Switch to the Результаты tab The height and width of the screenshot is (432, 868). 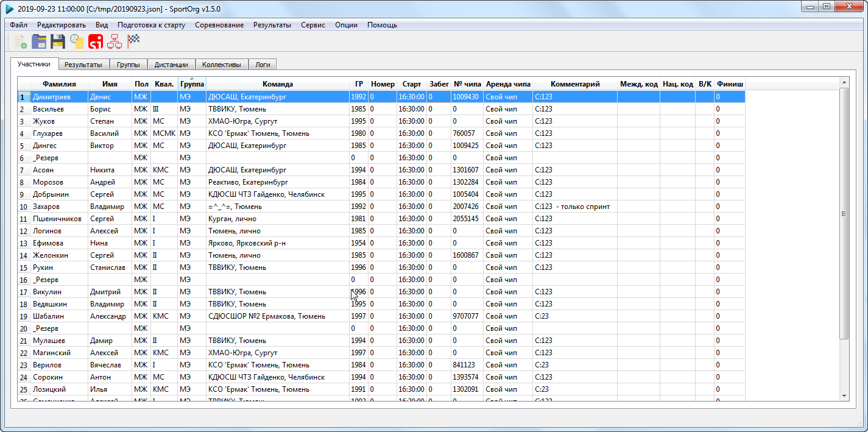pyautogui.click(x=83, y=64)
